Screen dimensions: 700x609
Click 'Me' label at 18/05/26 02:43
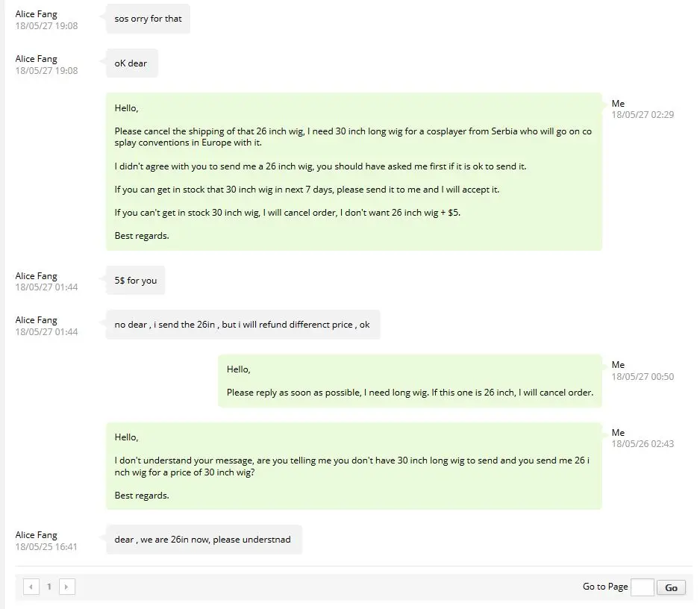[618, 432]
